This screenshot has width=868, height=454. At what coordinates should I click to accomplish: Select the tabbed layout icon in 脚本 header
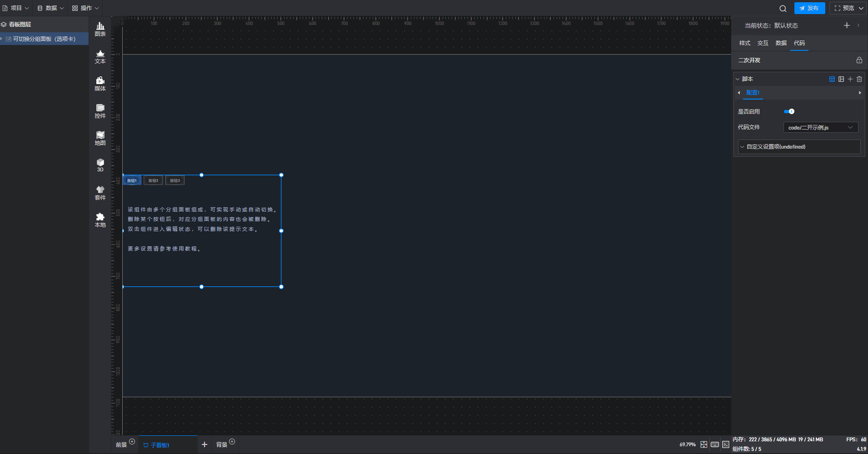coord(832,79)
